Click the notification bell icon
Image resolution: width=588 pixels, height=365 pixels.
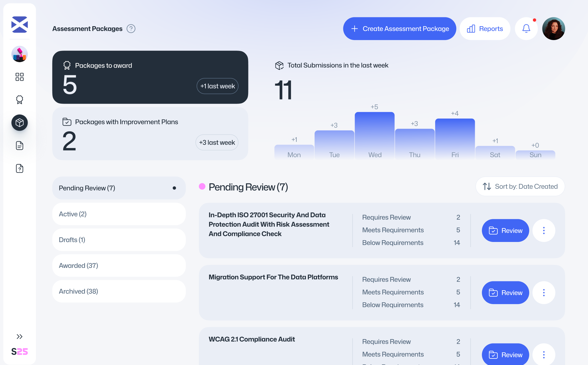[526, 29]
